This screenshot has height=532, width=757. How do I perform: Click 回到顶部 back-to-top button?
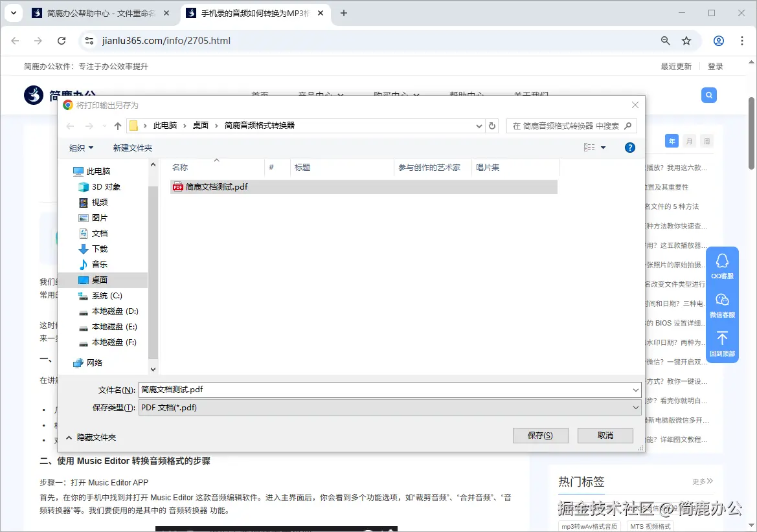click(722, 344)
